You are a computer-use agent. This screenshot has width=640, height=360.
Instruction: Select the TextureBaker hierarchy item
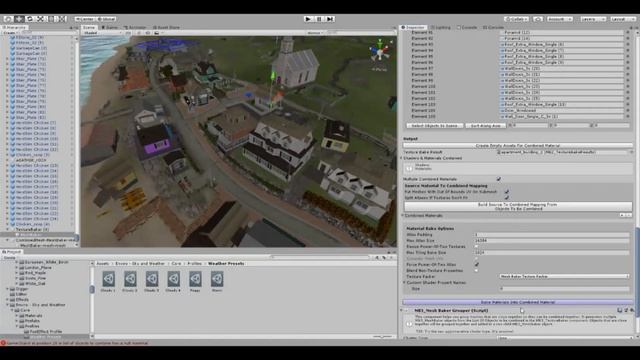pos(32,229)
